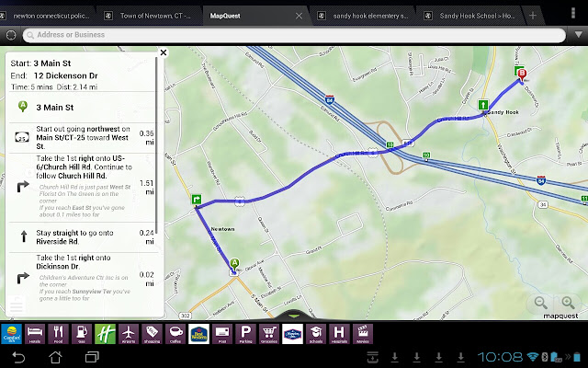The width and height of the screenshot is (588, 368).
Task: Switch to Sandy Hook School tab
Action: (469, 16)
